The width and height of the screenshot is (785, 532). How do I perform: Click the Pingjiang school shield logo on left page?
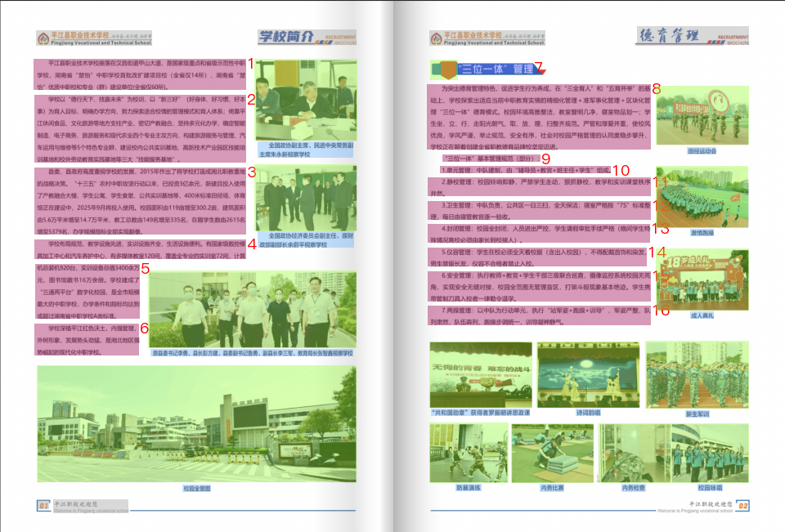45,37
